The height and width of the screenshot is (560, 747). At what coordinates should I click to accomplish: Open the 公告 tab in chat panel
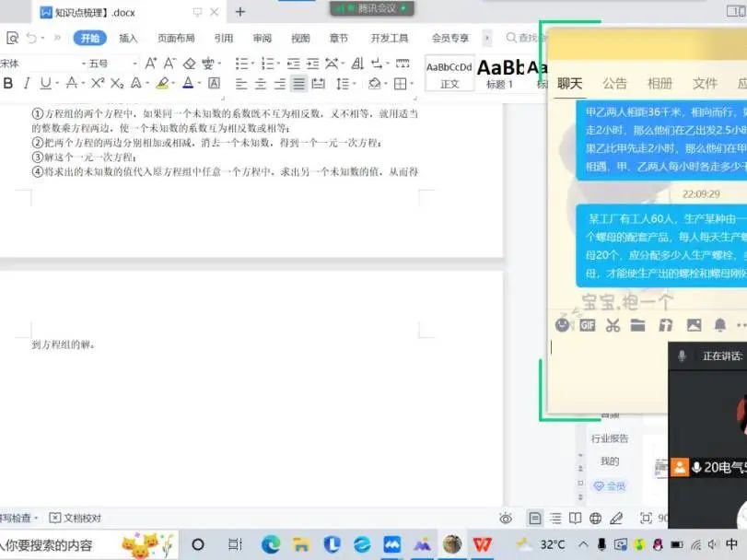[614, 83]
